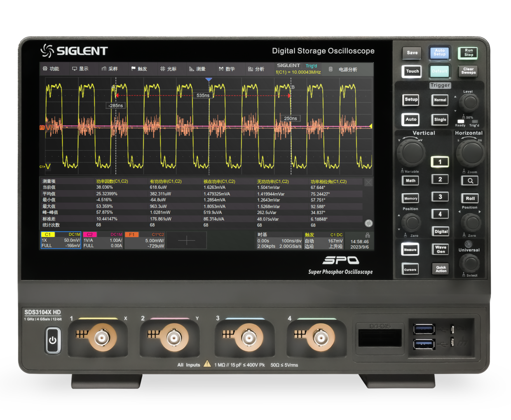Push the front panel power button
Viewport: 511px width, 420px height.
[52, 340]
